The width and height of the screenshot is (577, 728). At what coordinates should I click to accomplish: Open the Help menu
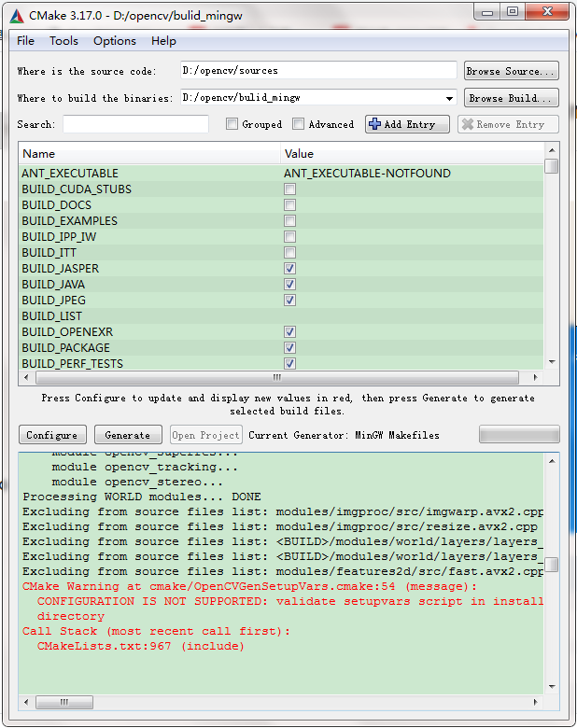click(163, 41)
